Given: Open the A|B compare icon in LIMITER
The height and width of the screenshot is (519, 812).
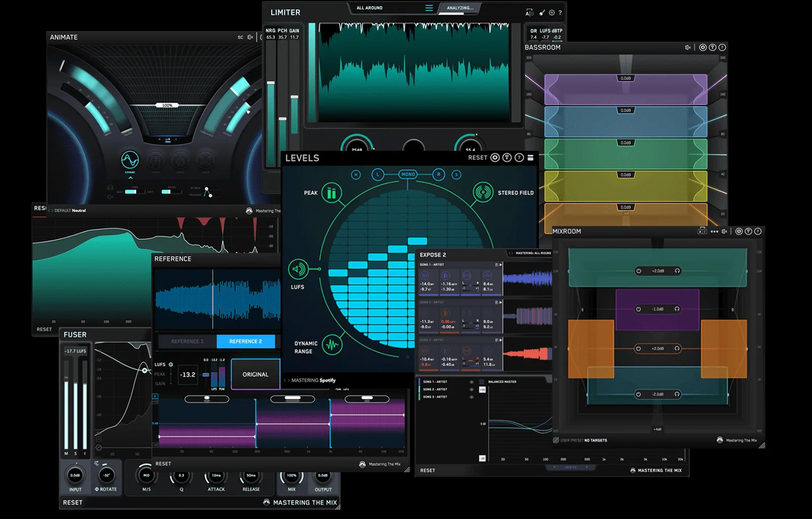Looking at the screenshot, I should pyautogui.click(x=529, y=13).
